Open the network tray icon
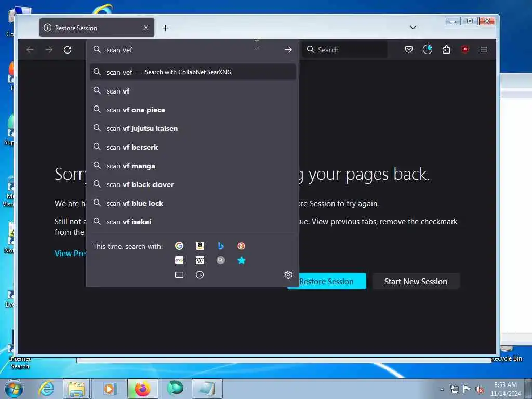Viewport: 532px width, 399px height. [455, 389]
